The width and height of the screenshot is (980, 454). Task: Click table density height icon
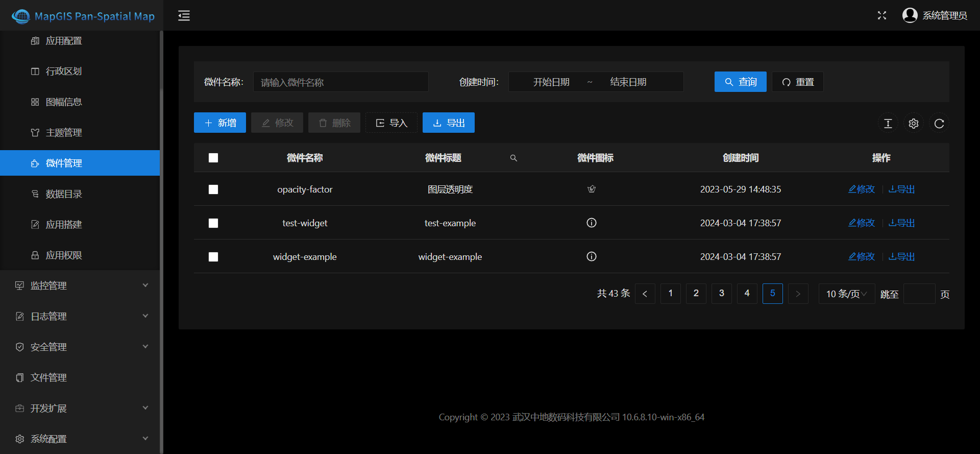888,124
